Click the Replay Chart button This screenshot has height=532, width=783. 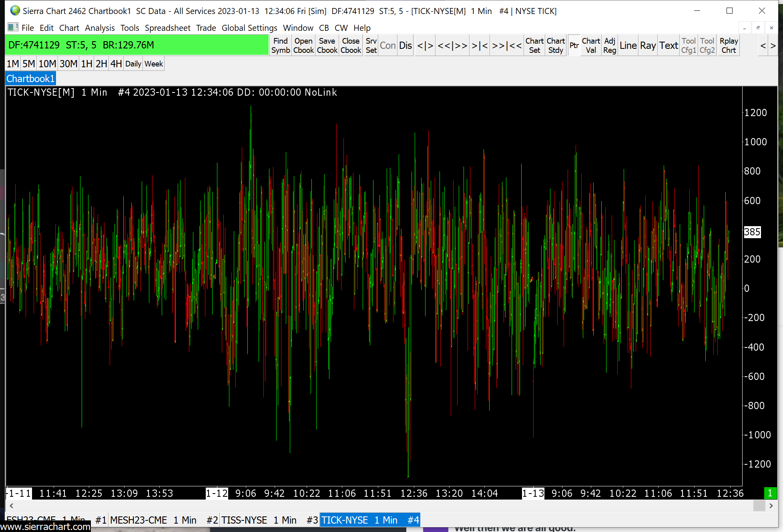[728, 45]
